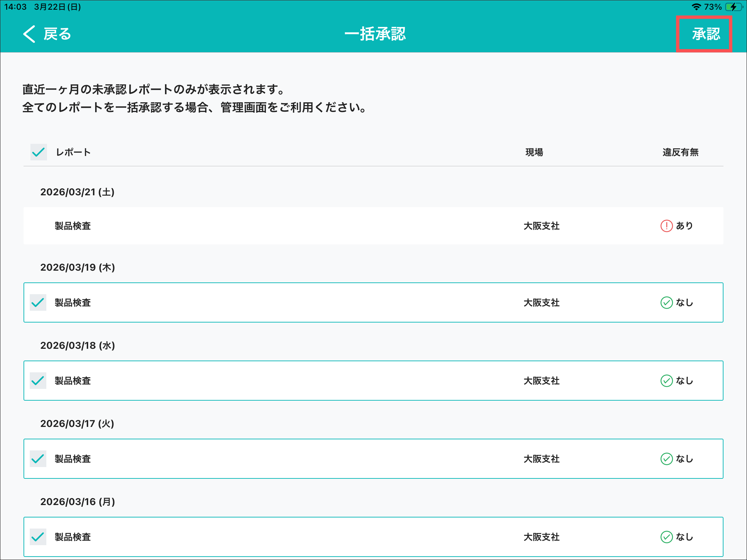Click the 2026/03/21 (土) date heading
Image resolution: width=747 pixels, height=560 pixels.
pyautogui.click(x=77, y=192)
